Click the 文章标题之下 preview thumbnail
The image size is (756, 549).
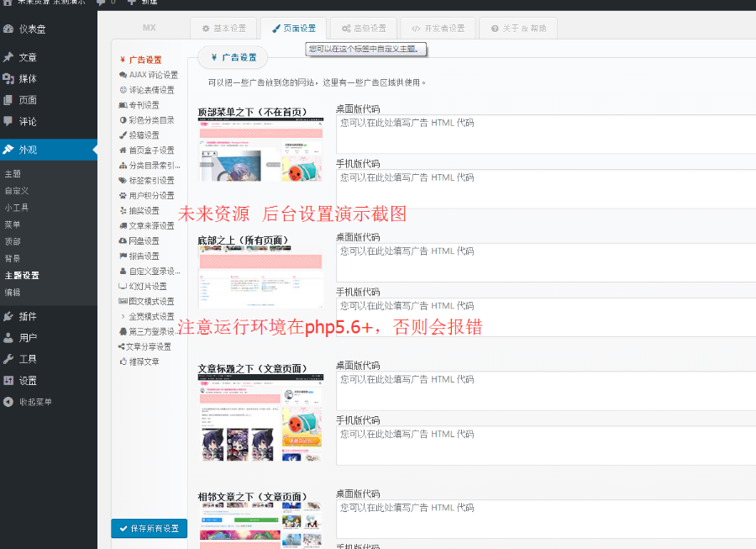[260, 418]
